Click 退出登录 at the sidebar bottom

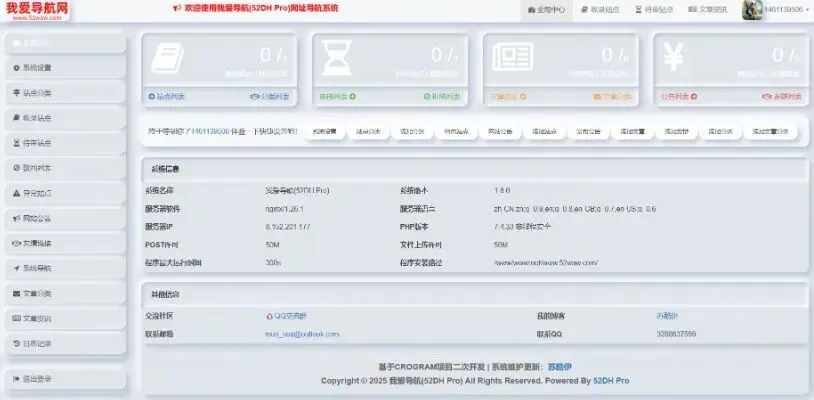click(65, 379)
